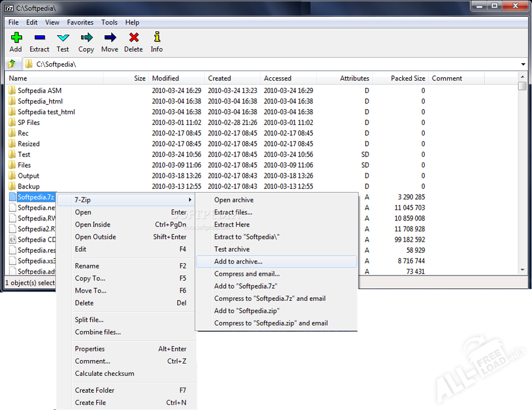Image resolution: width=532 pixels, height=410 pixels.
Task: Open the Favorites menu
Action: click(x=80, y=22)
